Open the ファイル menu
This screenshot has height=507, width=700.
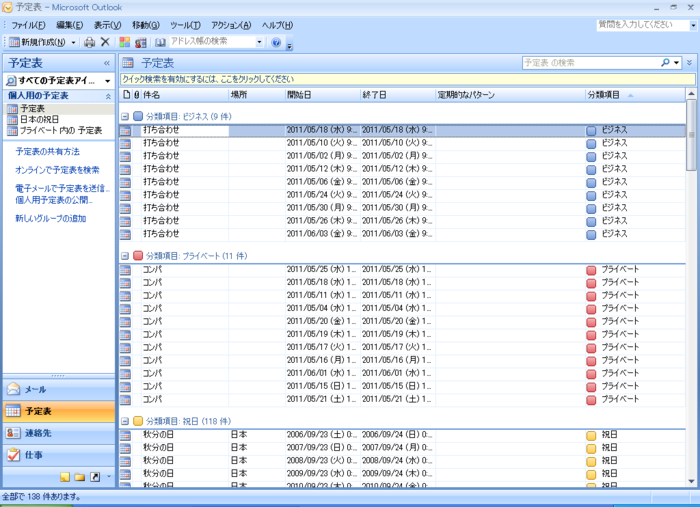pos(28,25)
